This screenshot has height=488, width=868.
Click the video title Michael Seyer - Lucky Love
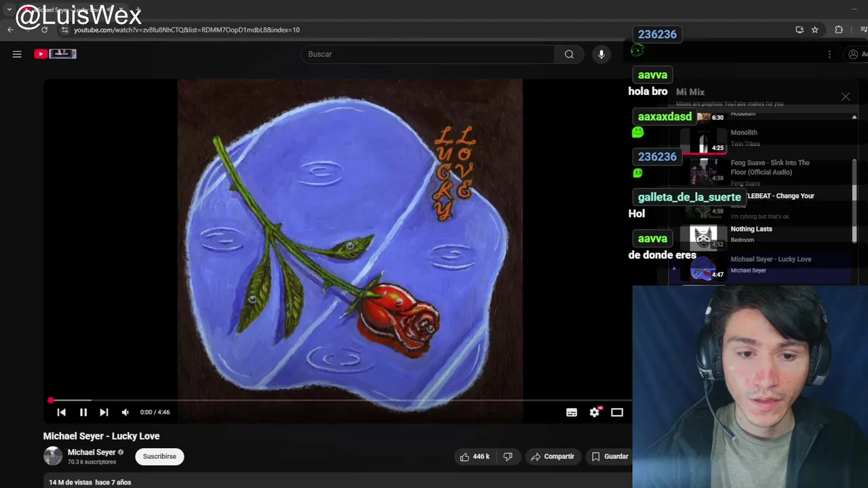[x=102, y=436]
